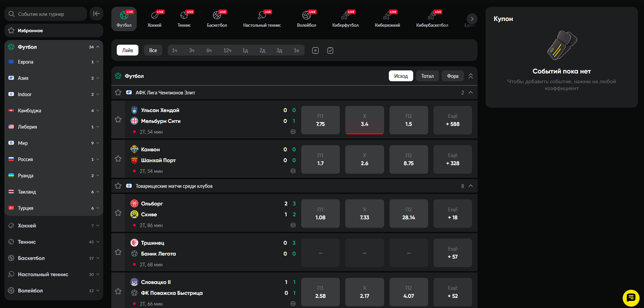Click the event search input field
Screen dimensions: 644x308
click(x=46, y=14)
